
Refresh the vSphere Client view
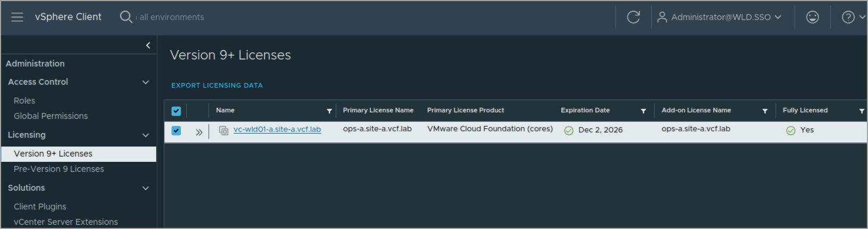click(x=633, y=17)
